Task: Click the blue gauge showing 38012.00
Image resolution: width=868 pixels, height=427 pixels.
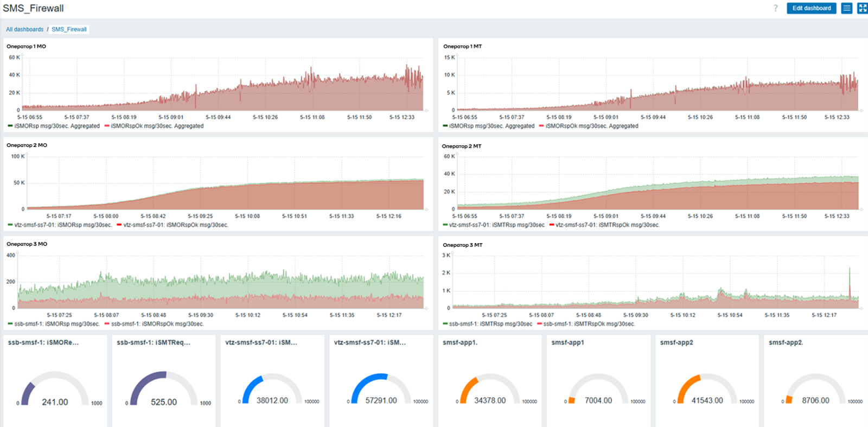Action: point(272,390)
